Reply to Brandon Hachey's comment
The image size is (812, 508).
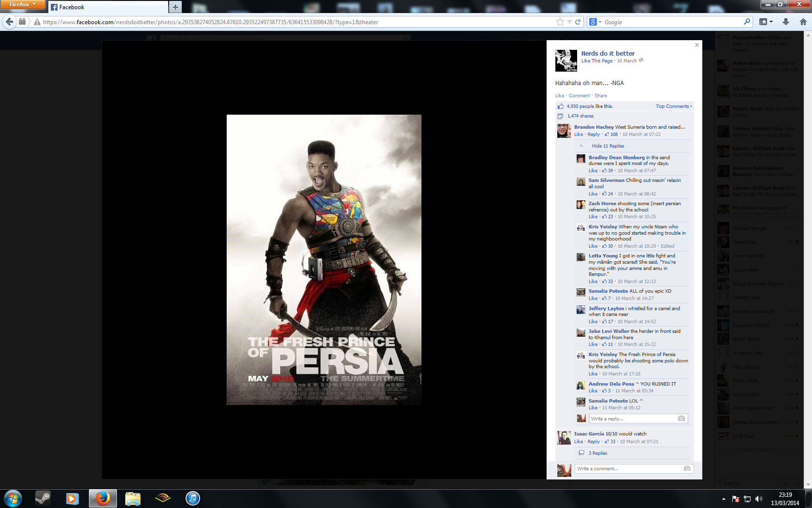click(594, 134)
